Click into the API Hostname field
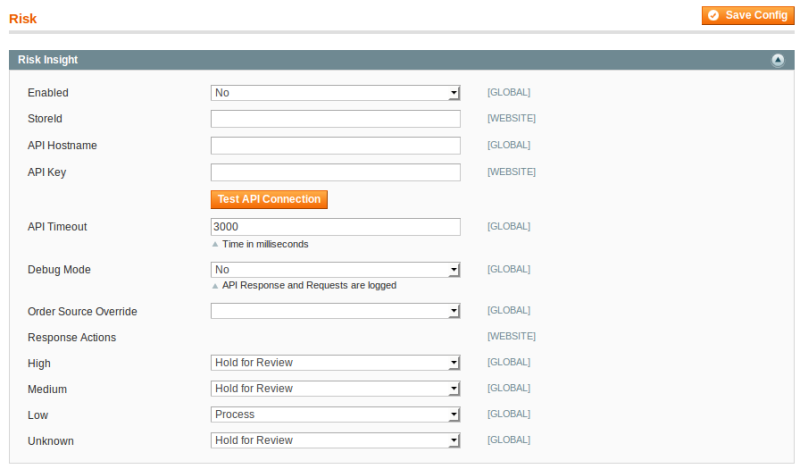The height and width of the screenshot is (469, 800). point(335,146)
